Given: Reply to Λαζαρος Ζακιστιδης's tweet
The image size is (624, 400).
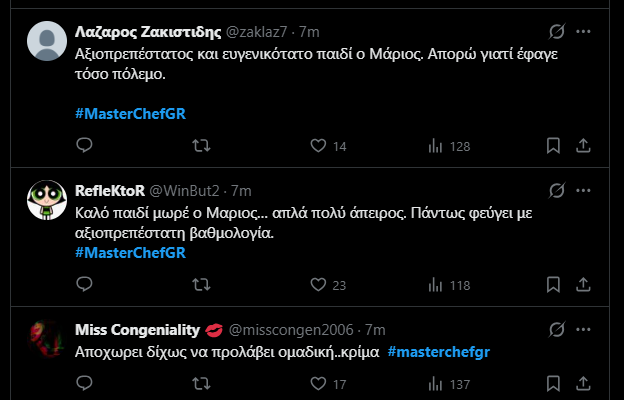Looking at the screenshot, I should pos(84,146).
